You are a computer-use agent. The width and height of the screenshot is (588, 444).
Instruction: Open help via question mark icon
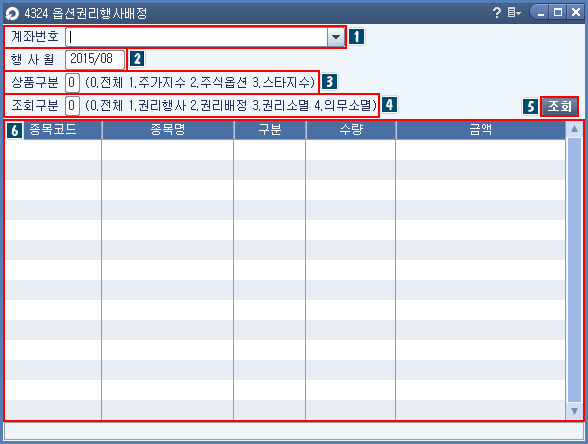(x=496, y=13)
